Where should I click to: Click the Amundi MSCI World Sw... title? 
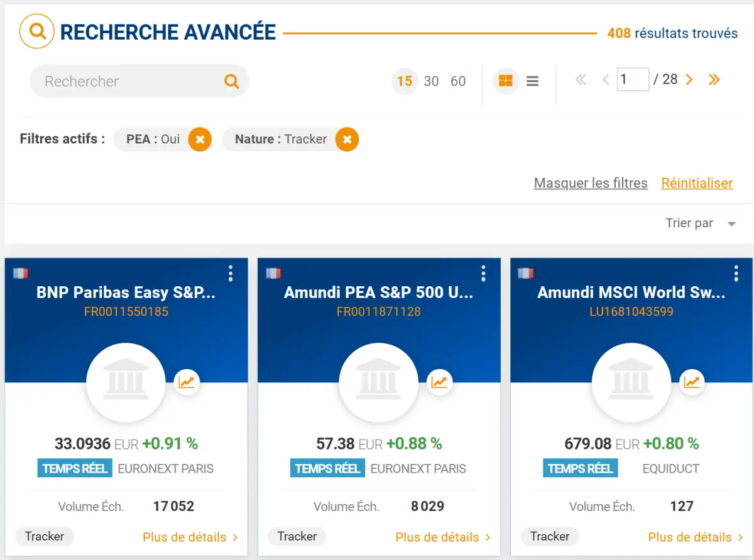click(x=631, y=293)
